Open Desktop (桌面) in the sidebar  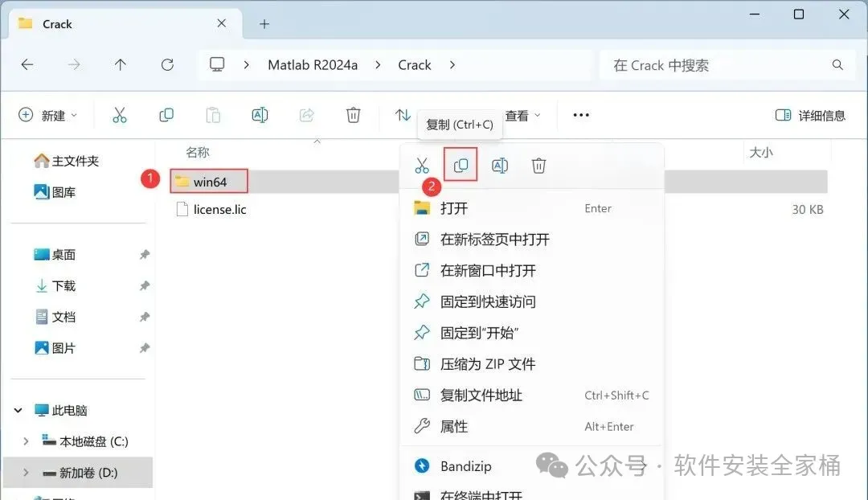click(x=55, y=255)
